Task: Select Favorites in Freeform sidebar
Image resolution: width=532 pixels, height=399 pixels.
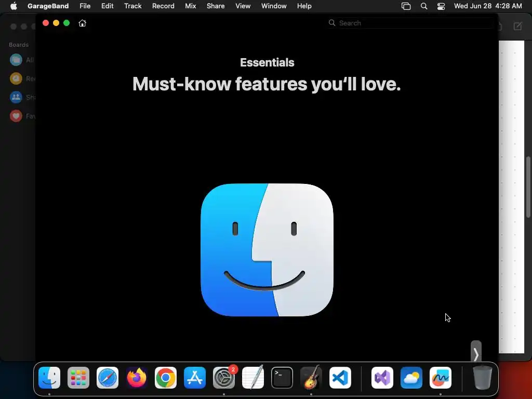Action: tap(22, 116)
